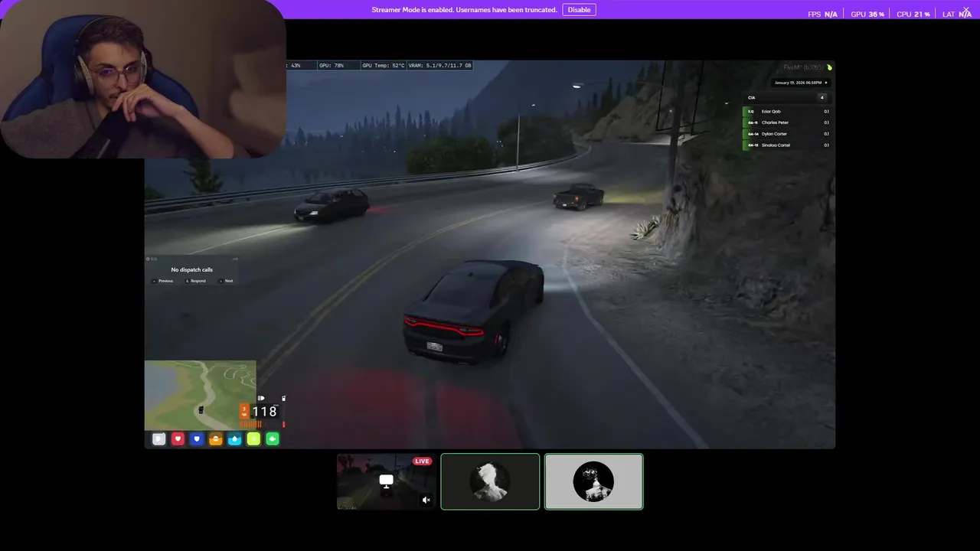Click the streamer webcam overlay
Viewport: 980px width, 551px height.
pos(142,79)
